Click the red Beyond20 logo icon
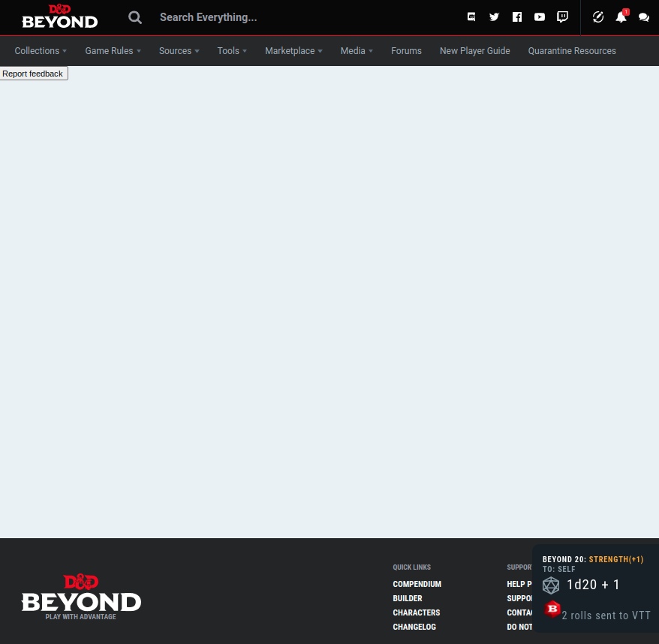 point(552,609)
